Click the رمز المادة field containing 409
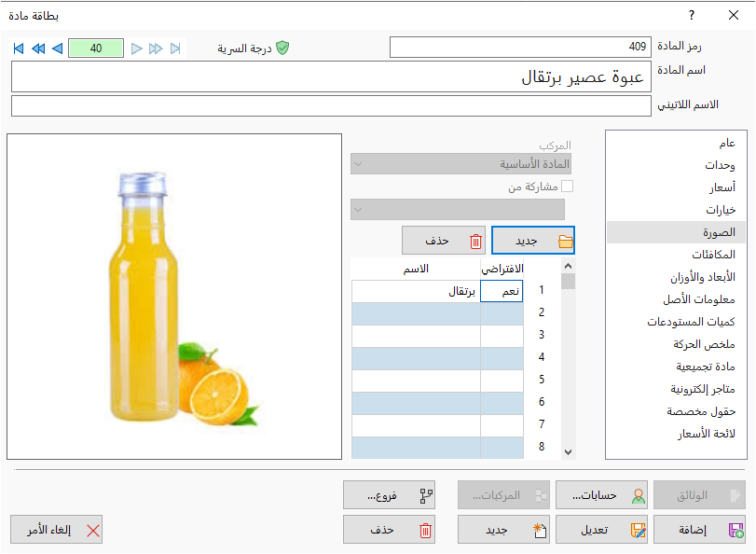Image resolution: width=756 pixels, height=554 pixels. click(x=520, y=47)
